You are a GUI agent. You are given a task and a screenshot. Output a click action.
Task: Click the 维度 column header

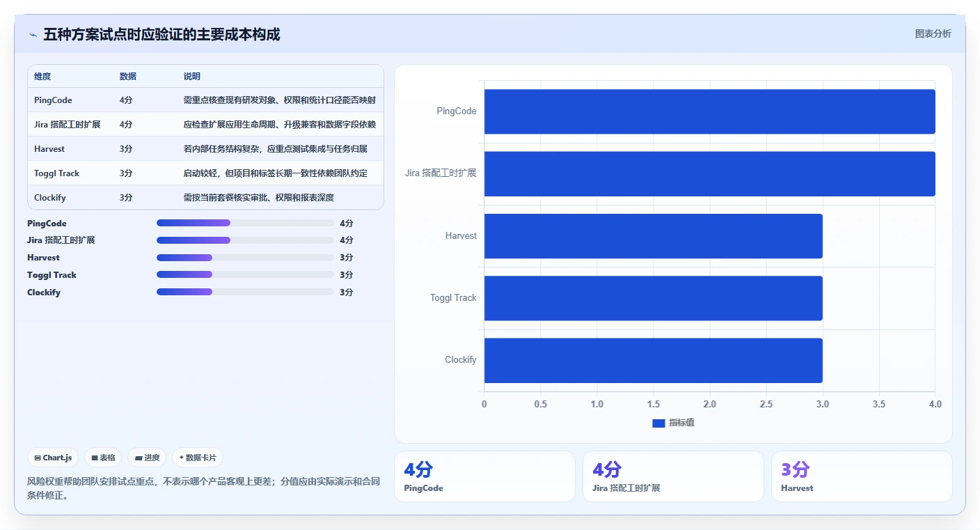tap(42, 77)
